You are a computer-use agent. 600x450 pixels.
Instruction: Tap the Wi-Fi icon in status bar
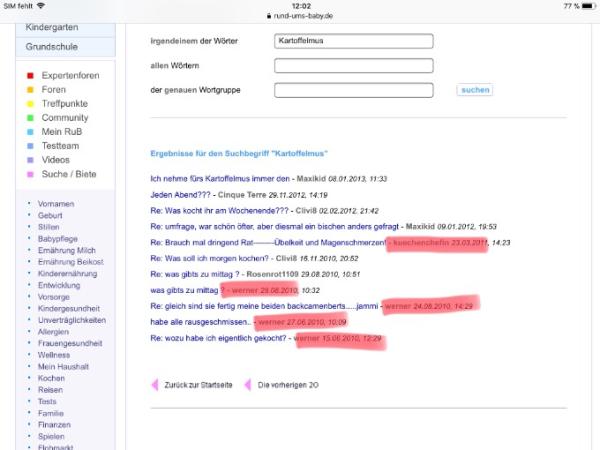click(x=41, y=6)
